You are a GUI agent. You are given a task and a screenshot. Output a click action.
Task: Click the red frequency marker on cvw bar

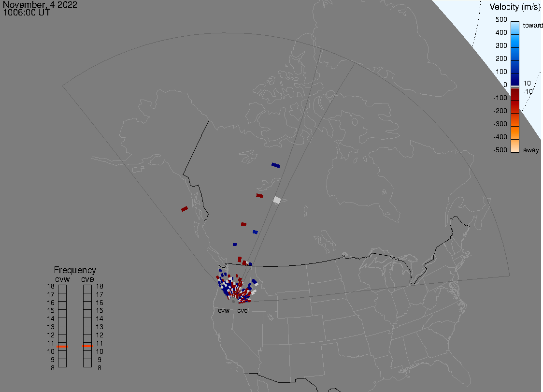(x=62, y=347)
